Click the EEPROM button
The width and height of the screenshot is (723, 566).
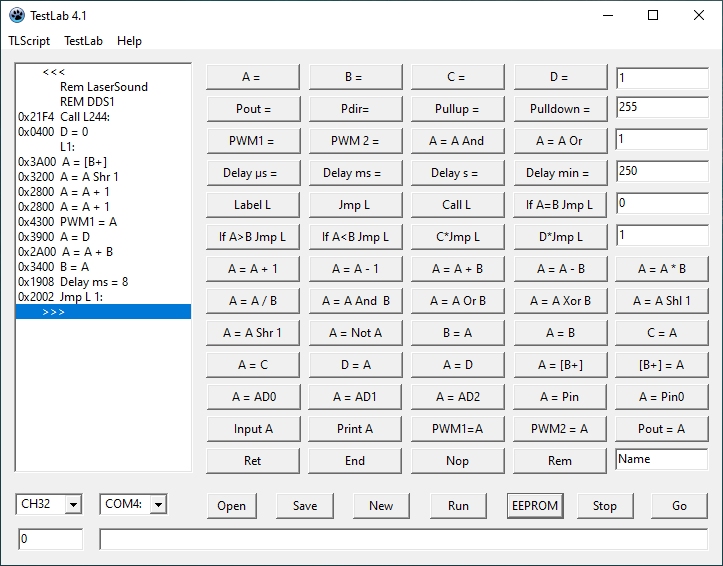(534, 505)
